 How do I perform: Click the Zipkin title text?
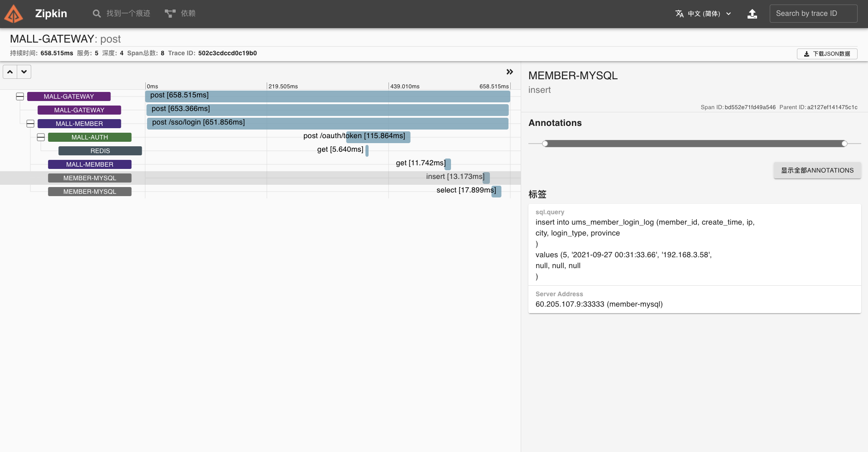coord(51,14)
